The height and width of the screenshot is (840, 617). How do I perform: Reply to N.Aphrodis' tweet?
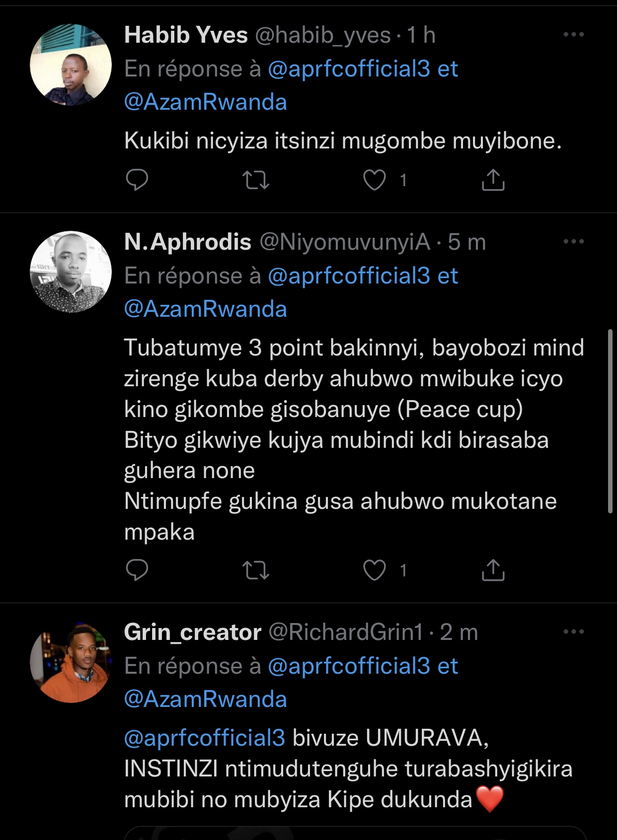point(137,570)
